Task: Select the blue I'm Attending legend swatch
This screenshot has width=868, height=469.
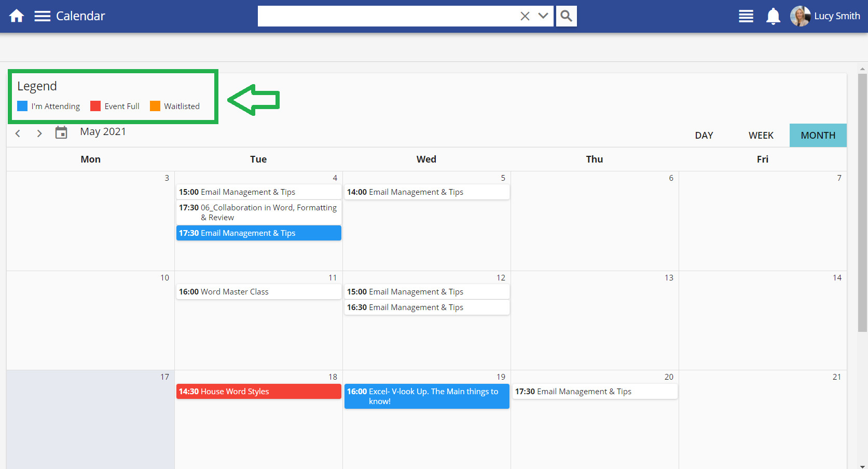Action: [x=22, y=105]
